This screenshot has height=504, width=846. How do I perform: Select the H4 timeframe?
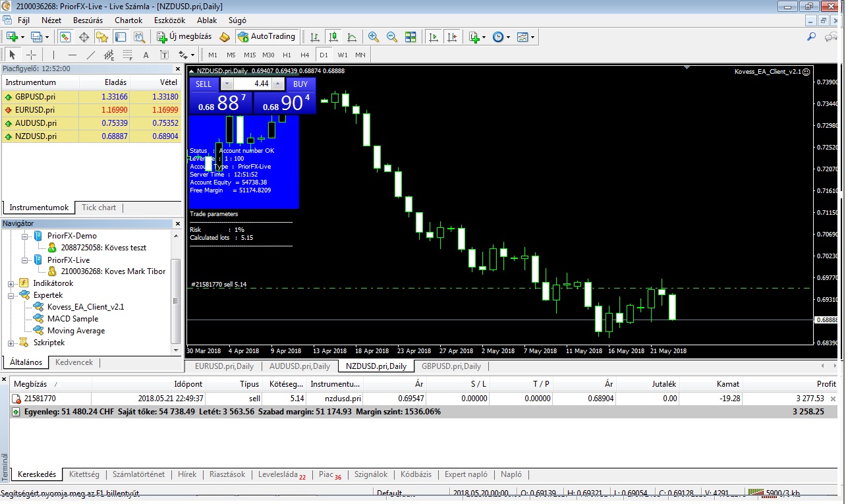(304, 55)
